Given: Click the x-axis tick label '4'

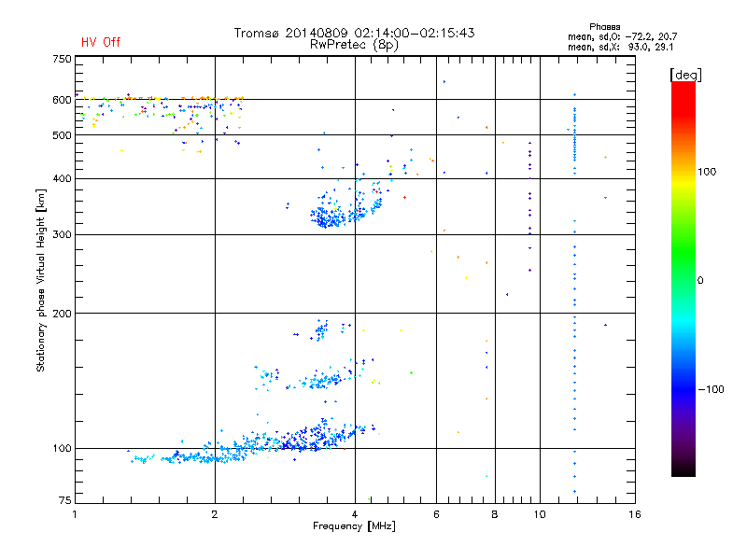Looking at the screenshot, I should click(x=355, y=514).
